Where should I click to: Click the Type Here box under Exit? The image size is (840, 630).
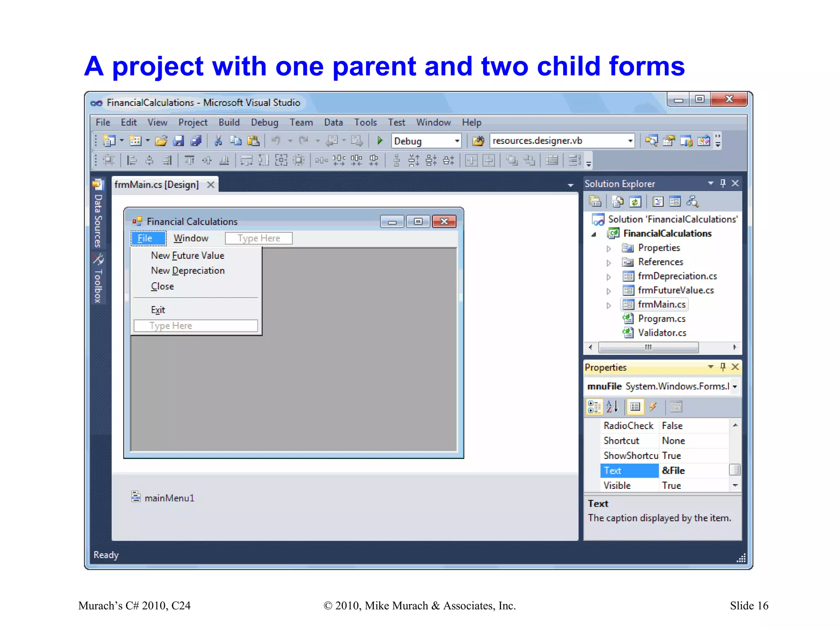(196, 326)
